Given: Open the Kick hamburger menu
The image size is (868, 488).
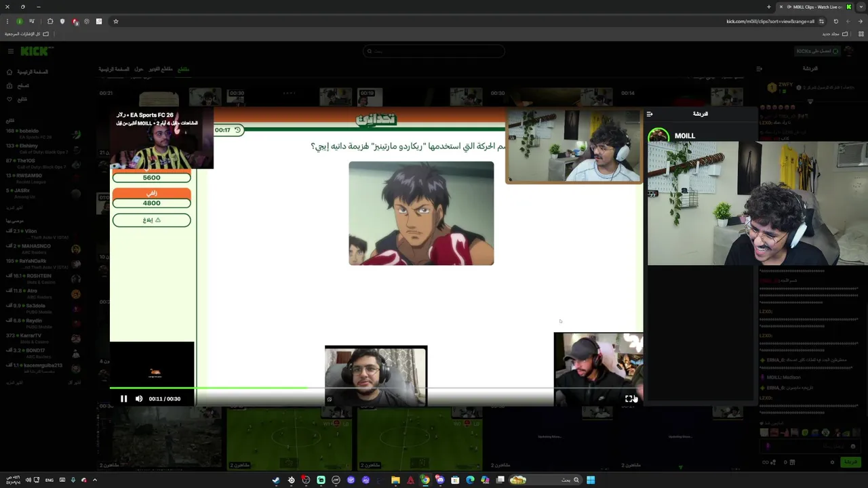Looking at the screenshot, I should (11, 52).
